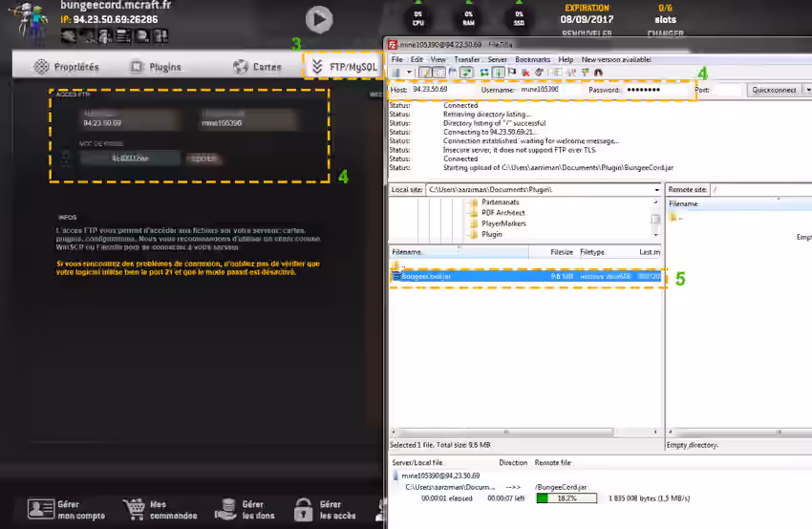Click the local tree vertical scrollbar
Viewport: 812px width, 529px height.
(655, 219)
